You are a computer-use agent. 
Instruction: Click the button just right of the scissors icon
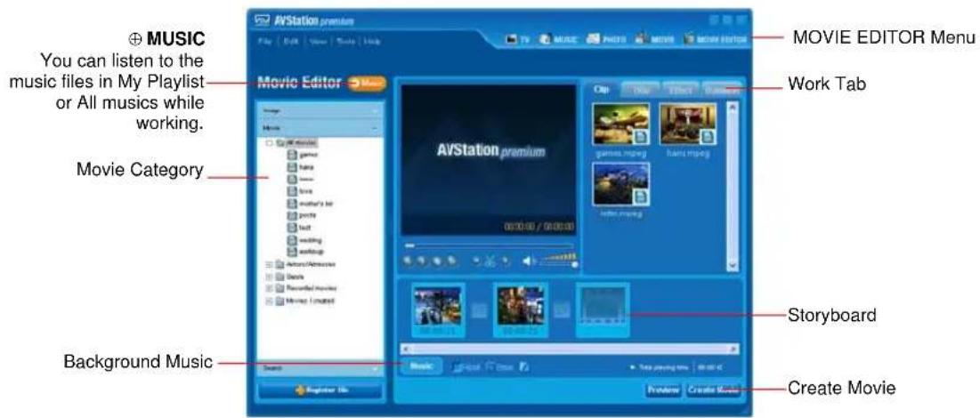tap(505, 261)
